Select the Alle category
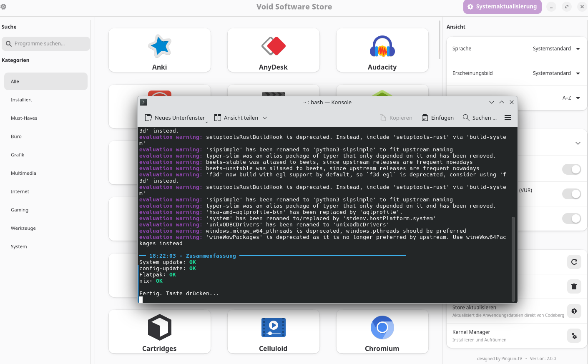 tap(46, 81)
